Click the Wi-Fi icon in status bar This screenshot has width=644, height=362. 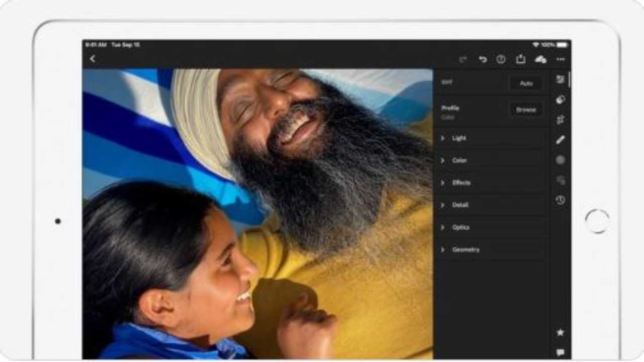tap(536, 45)
